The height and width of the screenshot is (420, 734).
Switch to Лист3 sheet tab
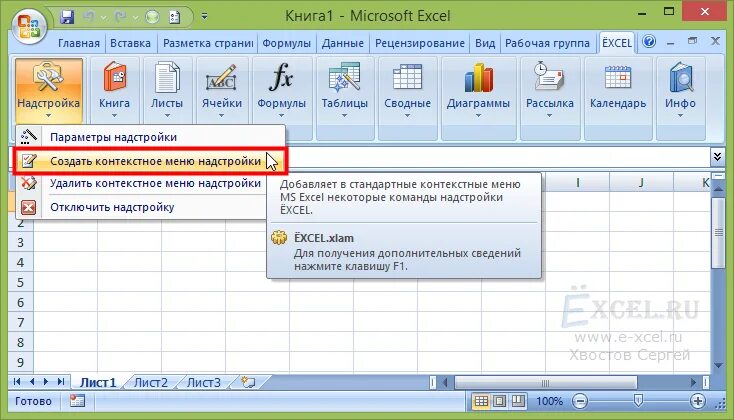(204, 383)
